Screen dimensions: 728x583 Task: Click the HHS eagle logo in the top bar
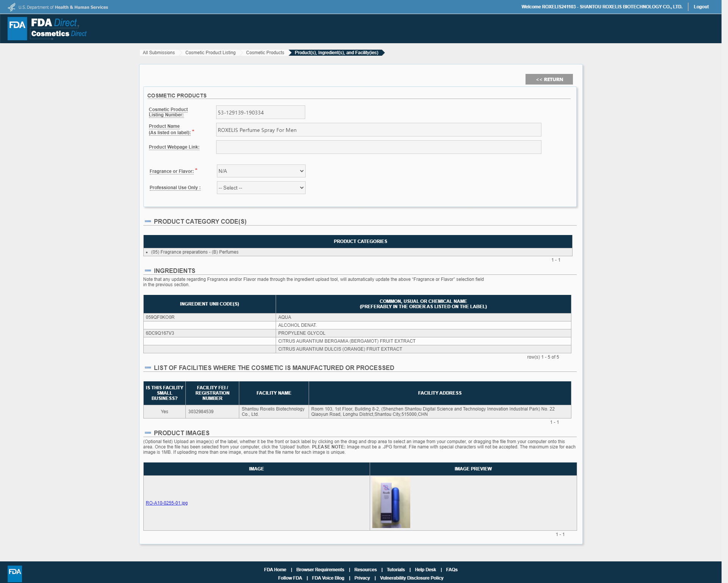click(12, 7)
